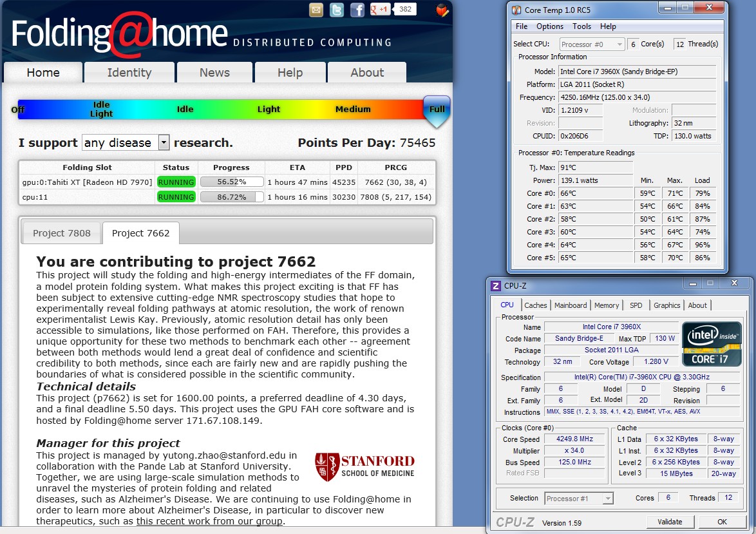Open Help menu in Core Temp

(x=608, y=26)
